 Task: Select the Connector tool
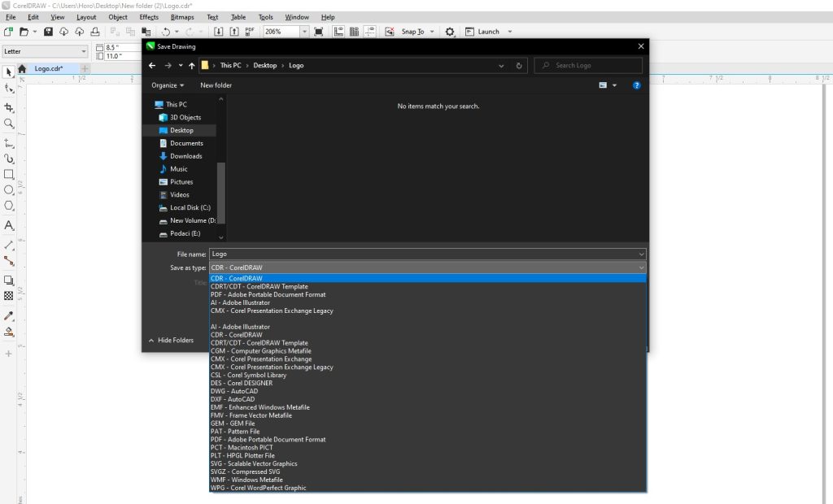[8, 261]
